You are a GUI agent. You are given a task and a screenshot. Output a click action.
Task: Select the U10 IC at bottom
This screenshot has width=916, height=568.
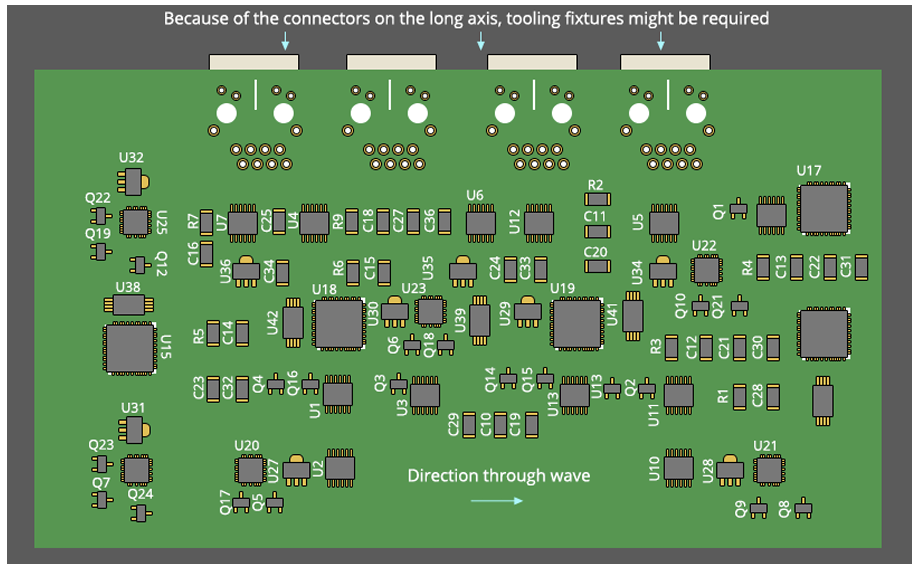click(x=679, y=468)
